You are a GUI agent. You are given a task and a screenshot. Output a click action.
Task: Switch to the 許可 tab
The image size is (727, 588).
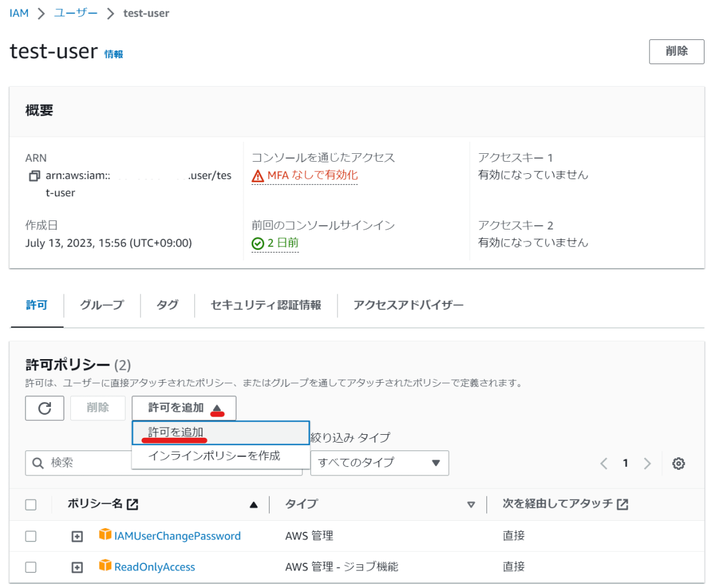36,305
